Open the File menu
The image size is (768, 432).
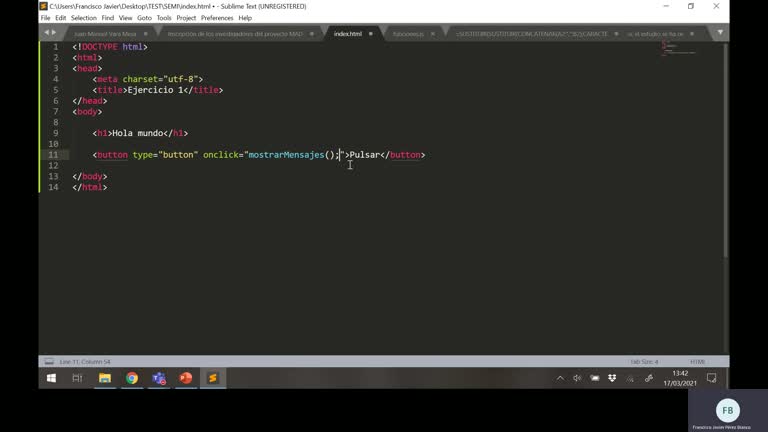pos(46,18)
